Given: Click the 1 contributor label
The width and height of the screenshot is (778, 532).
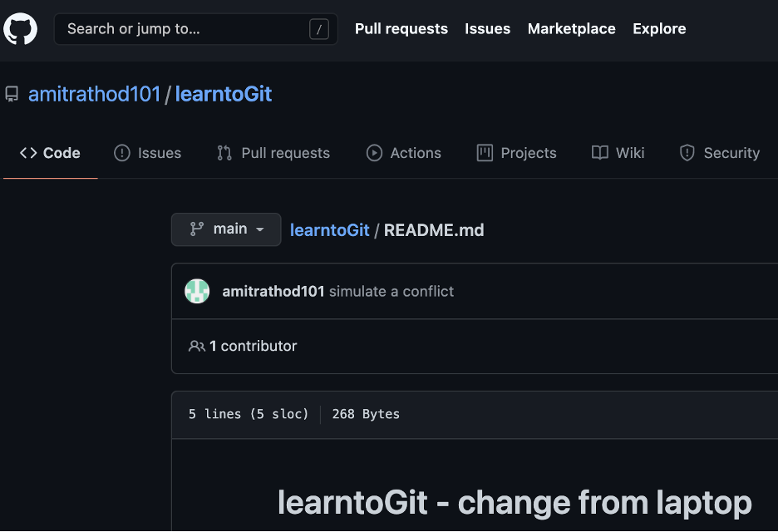Looking at the screenshot, I should tap(253, 346).
